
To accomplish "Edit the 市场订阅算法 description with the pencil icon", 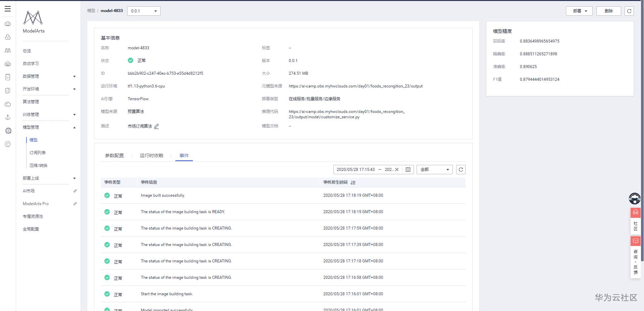I will (156, 126).
